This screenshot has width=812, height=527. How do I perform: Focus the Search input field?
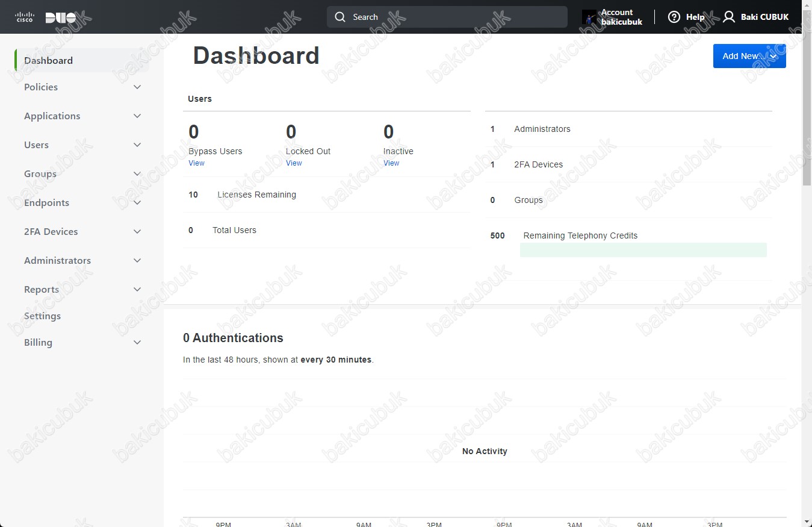pos(447,17)
